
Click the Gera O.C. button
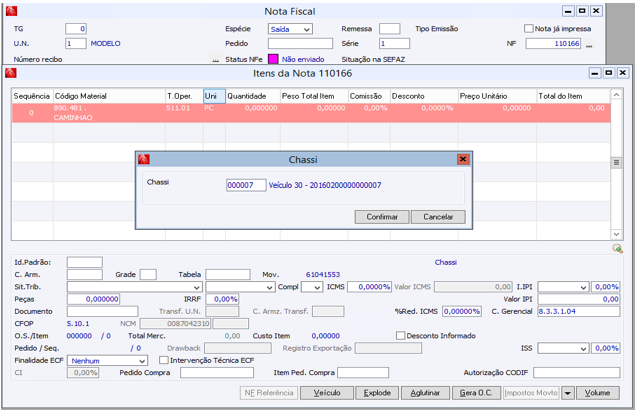476,393
